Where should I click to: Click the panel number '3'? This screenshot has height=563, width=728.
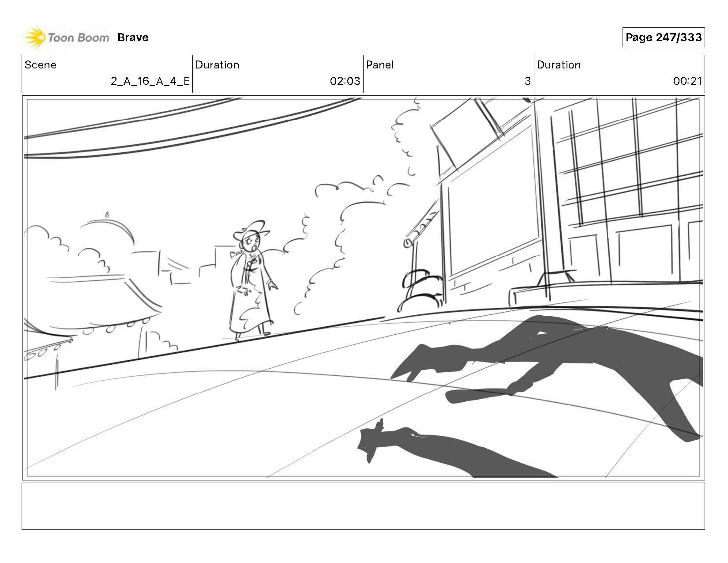[x=527, y=81]
